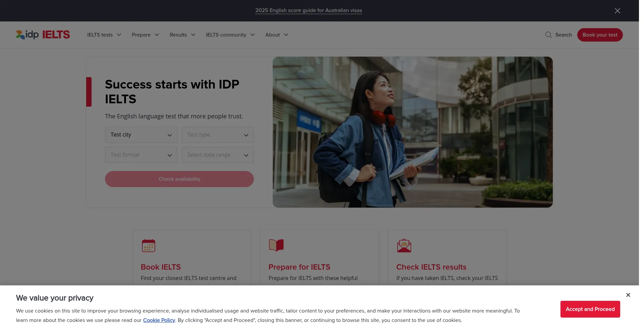Click Accept and Proceed button
644x333 pixels.
click(x=590, y=309)
